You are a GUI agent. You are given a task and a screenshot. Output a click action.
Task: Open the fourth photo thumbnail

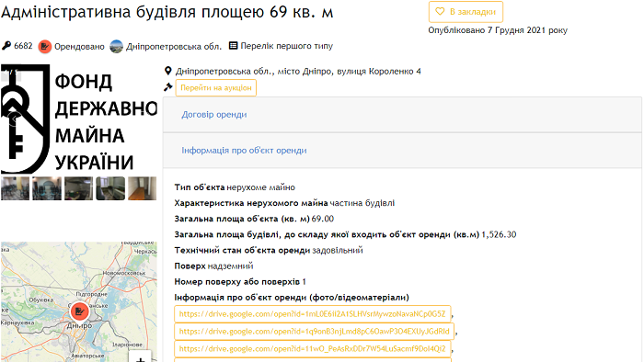coord(110,188)
